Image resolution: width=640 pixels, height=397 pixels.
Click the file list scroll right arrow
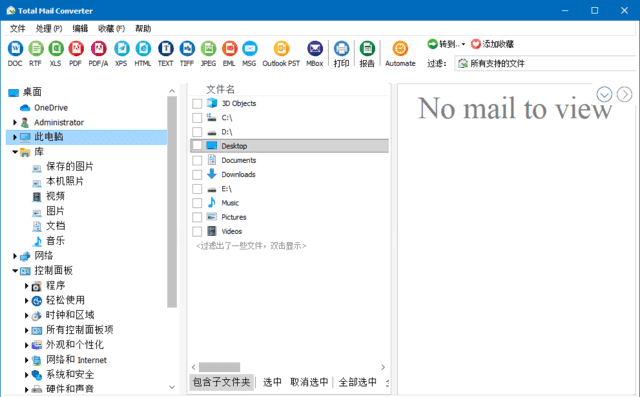tap(383, 367)
